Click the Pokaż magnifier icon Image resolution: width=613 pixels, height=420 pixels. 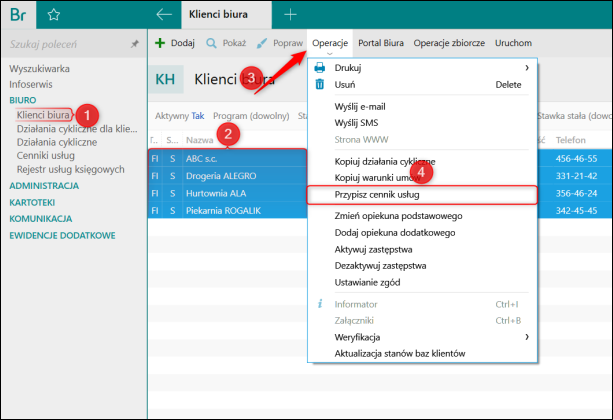click(x=212, y=44)
